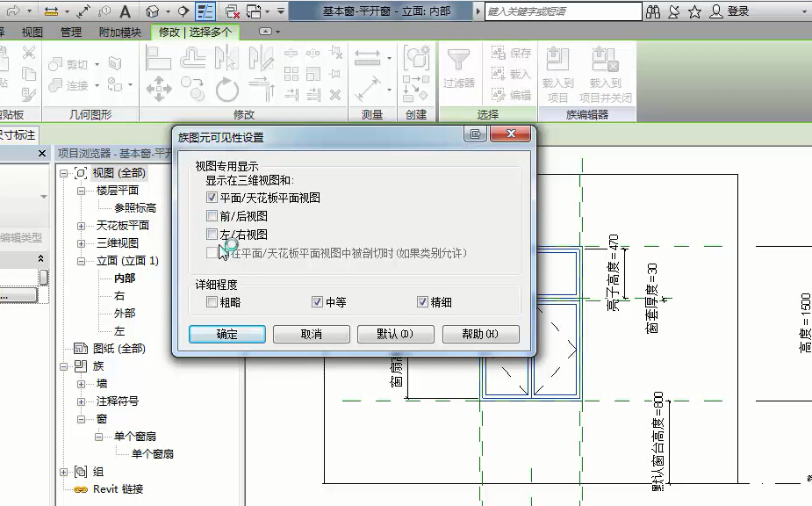Viewport: 812px width, 506px height.
Task: Select the Rotate tool in Modify panel
Action: [x=226, y=89]
